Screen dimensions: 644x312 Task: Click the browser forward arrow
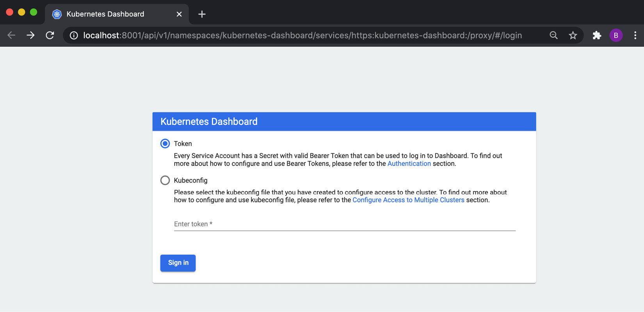30,35
